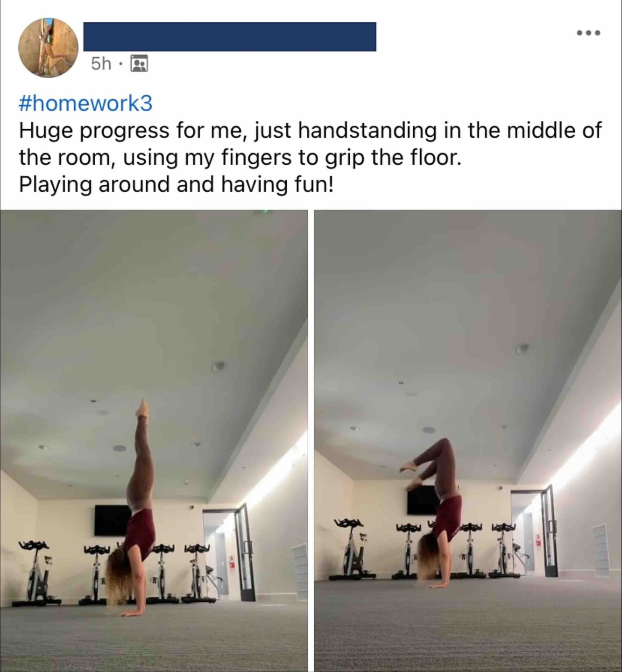The width and height of the screenshot is (622, 672).
Task: Click the ceiling light in the right photo
Action: pos(523,348)
